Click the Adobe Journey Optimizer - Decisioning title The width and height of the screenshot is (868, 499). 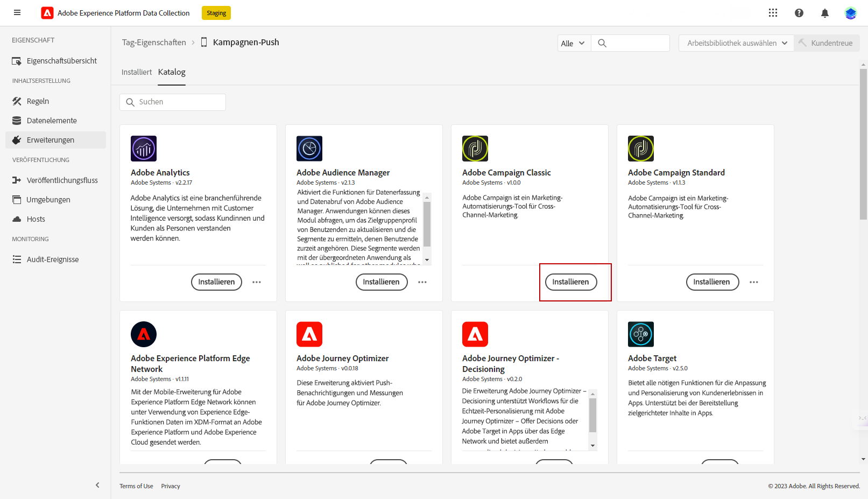pos(511,364)
